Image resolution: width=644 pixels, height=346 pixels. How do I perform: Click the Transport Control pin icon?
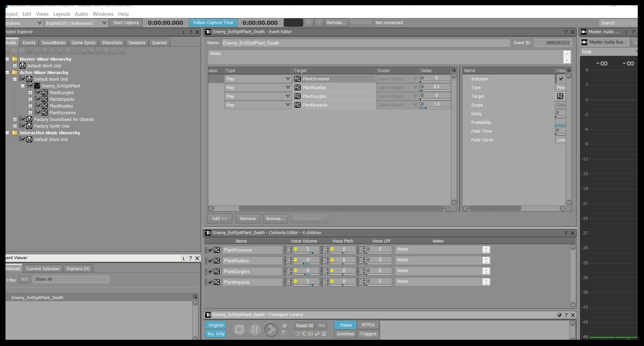pos(559,315)
